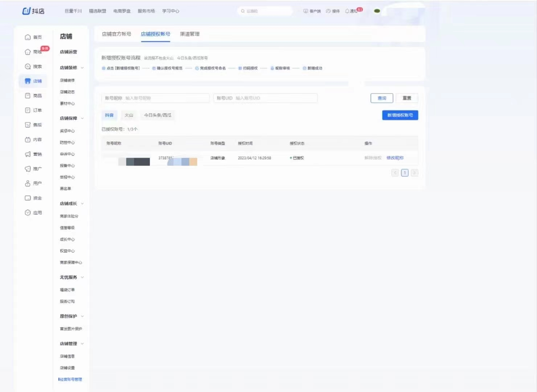Open 黑名单 in the submenu
Image resolution: width=537 pixels, height=392 pixels.
65,189
